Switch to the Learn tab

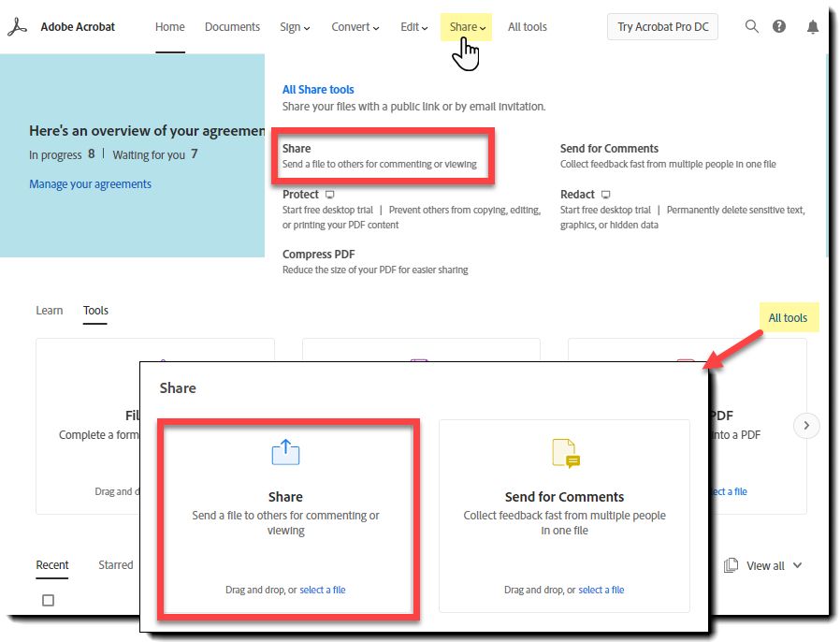pos(50,311)
